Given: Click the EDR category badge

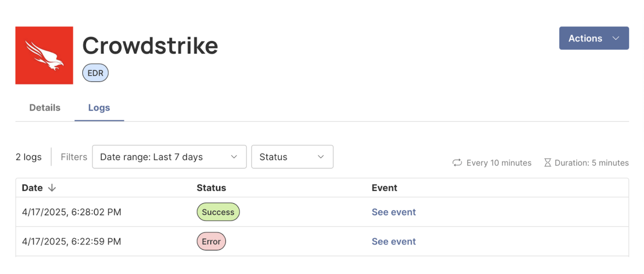Looking at the screenshot, I should coord(95,73).
